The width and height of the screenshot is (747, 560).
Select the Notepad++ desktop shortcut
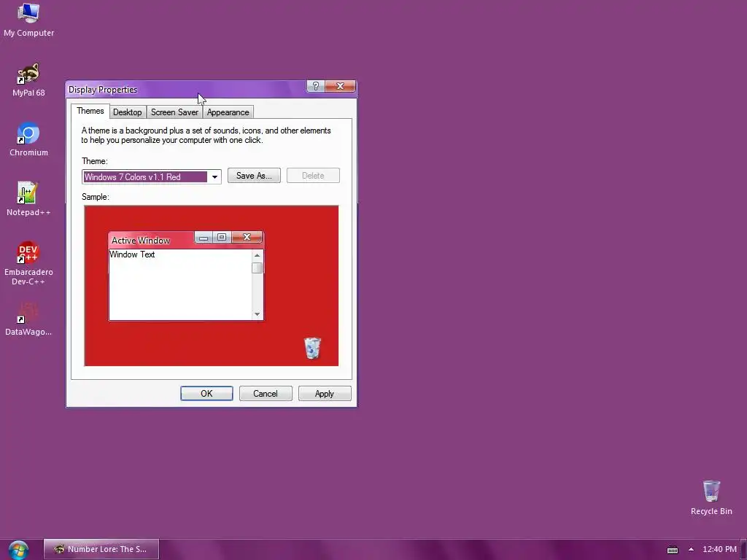click(28, 199)
